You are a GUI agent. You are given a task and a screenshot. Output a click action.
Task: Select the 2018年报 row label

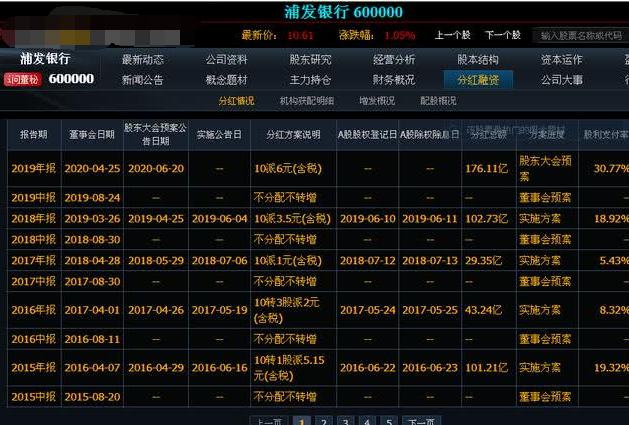[x=34, y=219]
